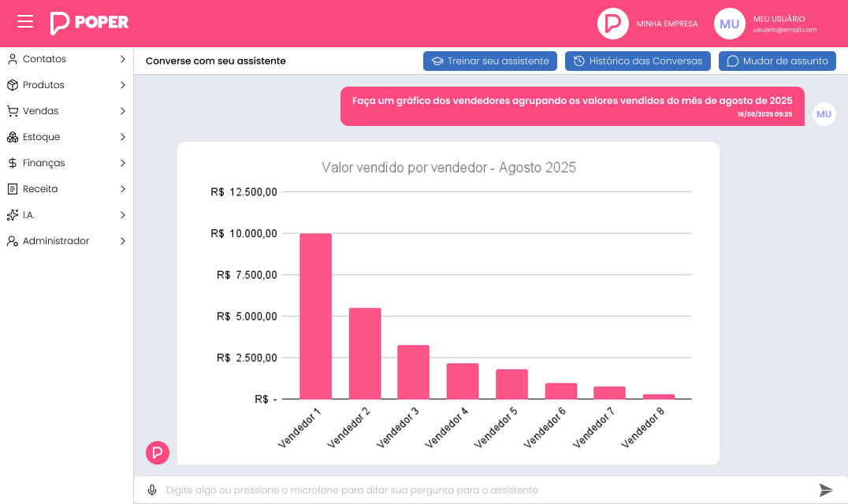
Task: Click the Estoque boxes icon in sidebar
Action: pyautogui.click(x=13, y=137)
